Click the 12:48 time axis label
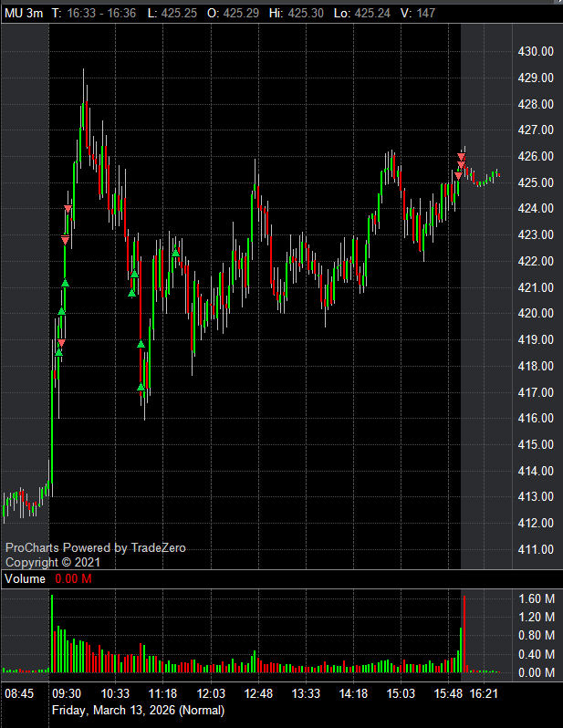 [258, 693]
